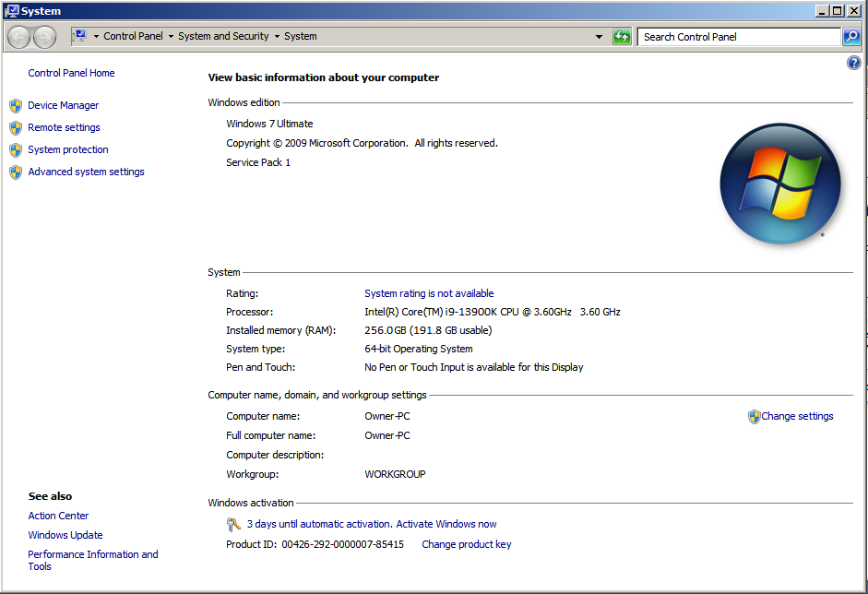Open Performance Information and Tools

point(93,560)
